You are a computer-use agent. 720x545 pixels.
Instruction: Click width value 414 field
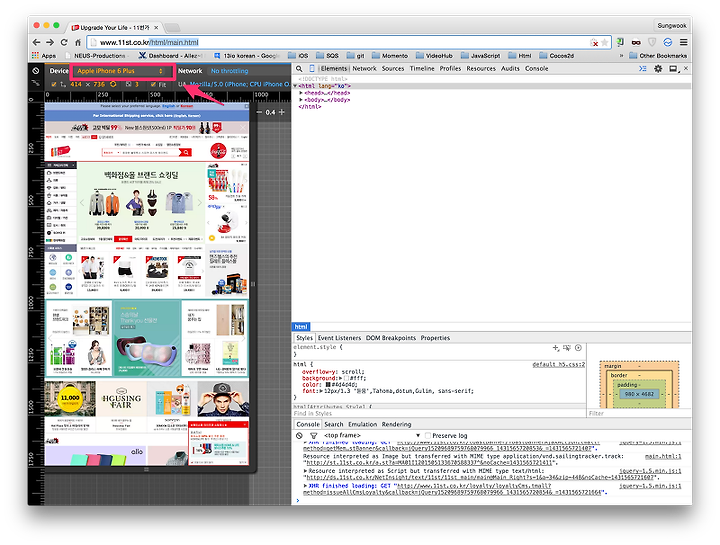click(x=76, y=84)
